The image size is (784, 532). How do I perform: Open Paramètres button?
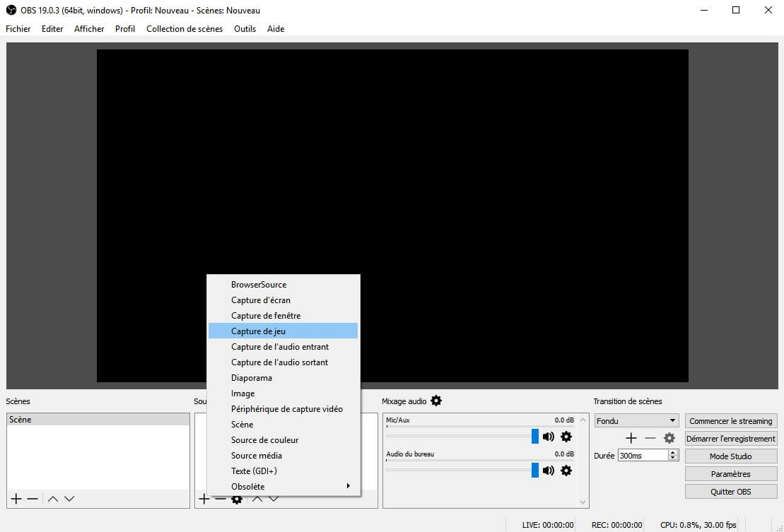point(730,473)
